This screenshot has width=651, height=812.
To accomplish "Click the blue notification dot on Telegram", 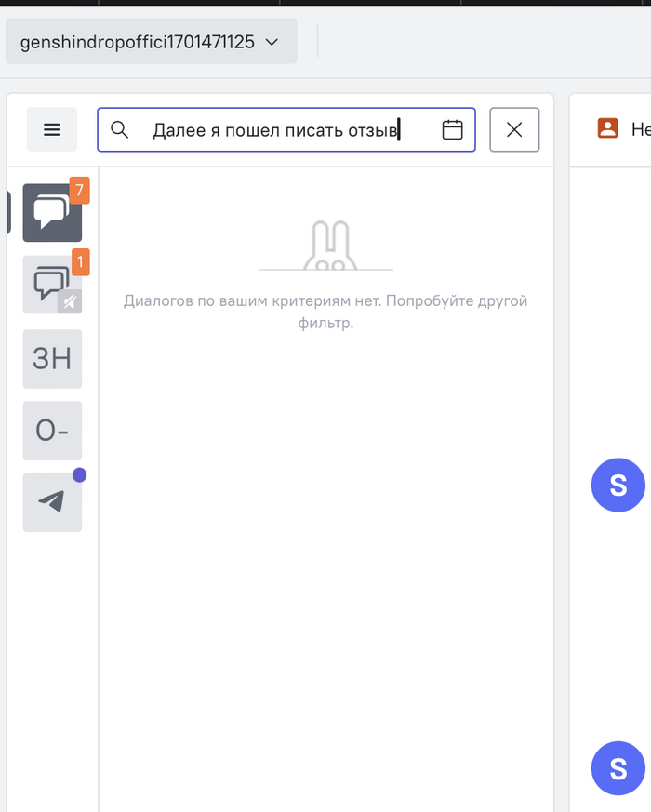I will [79, 474].
